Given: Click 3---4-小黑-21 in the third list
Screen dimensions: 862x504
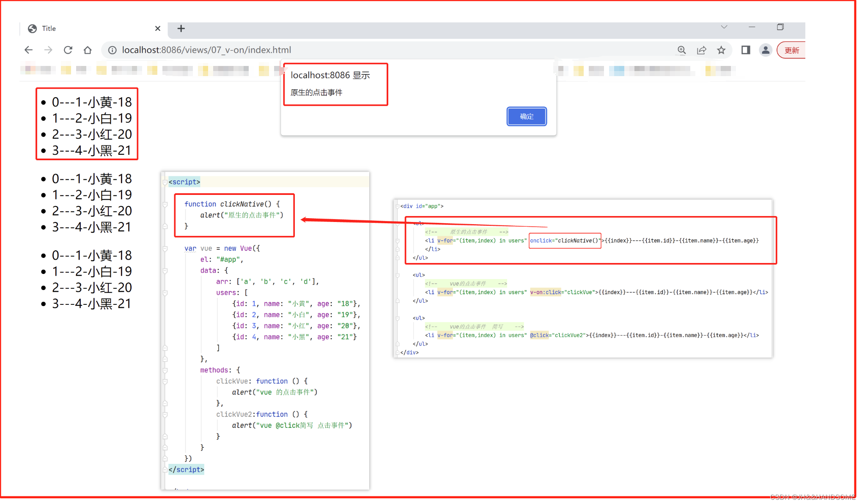Looking at the screenshot, I should point(91,303).
